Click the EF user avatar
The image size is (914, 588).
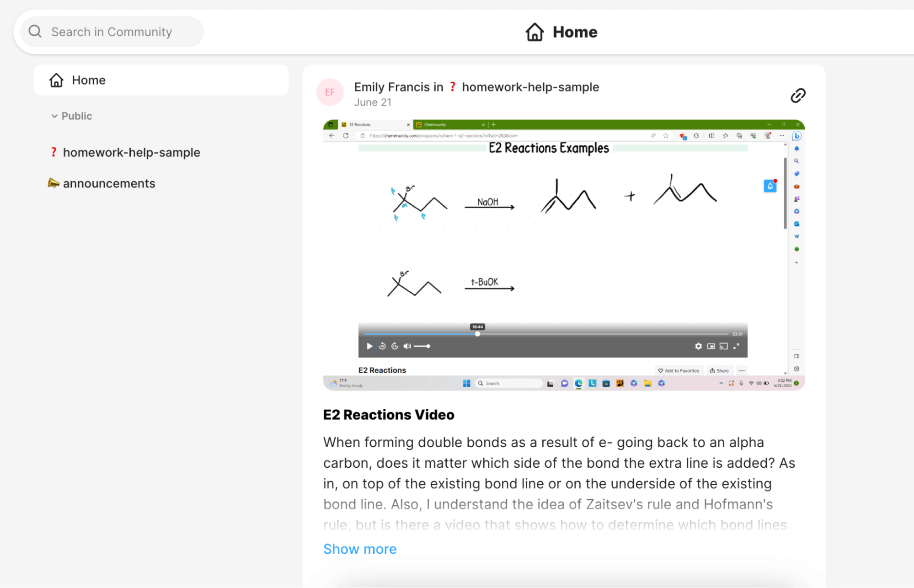pyautogui.click(x=330, y=92)
